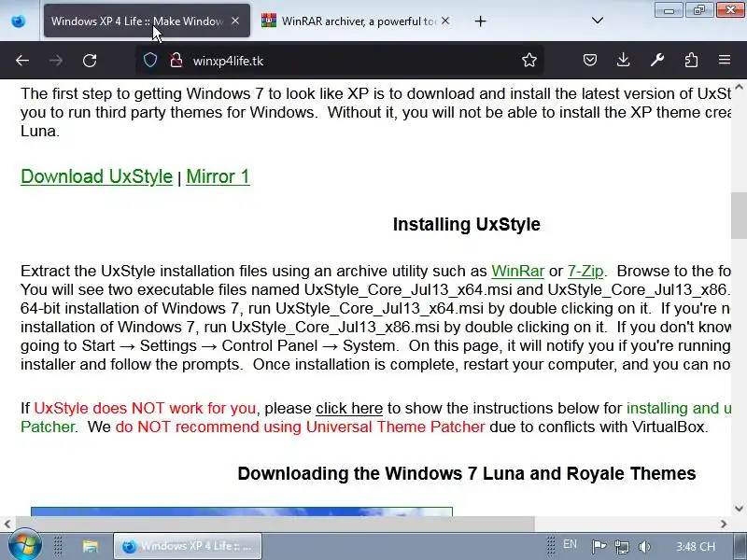This screenshot has width=747, height=560.
Task: Open a new browser tab
Action: click(481, 21)
